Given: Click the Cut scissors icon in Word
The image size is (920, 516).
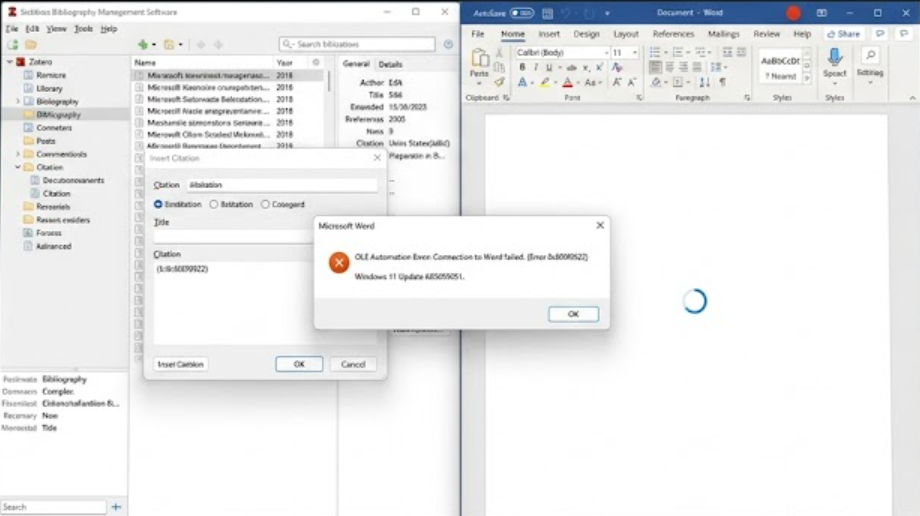Looking at the screenshot, I should point(499,53).
